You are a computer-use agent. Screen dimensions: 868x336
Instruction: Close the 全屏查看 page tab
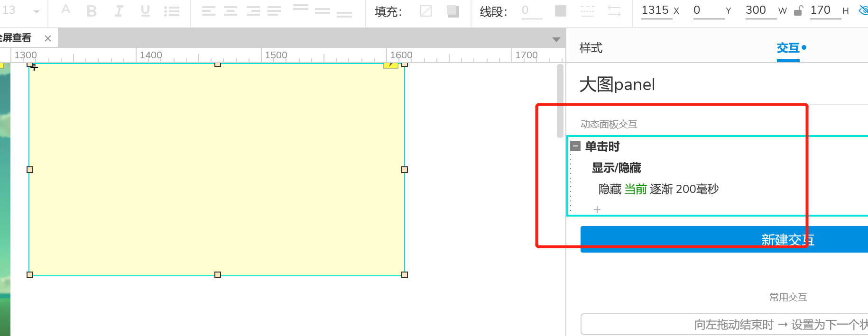[48, 38]
